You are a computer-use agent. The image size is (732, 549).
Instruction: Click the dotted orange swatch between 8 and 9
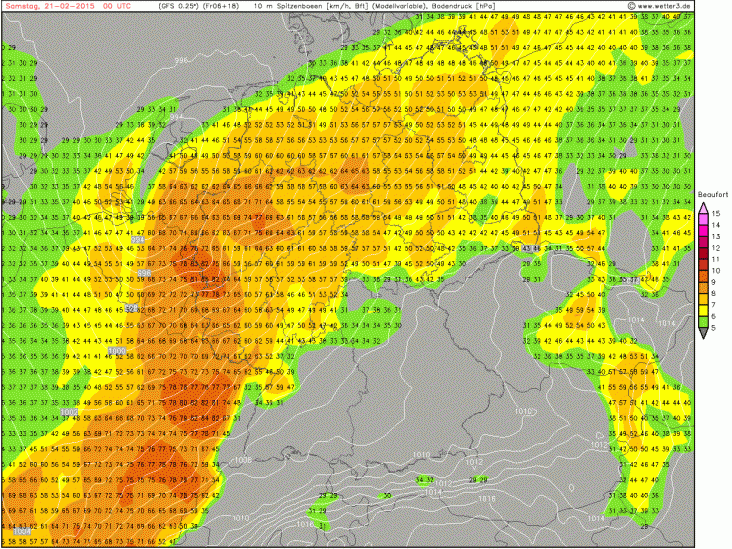click(704, 288)
